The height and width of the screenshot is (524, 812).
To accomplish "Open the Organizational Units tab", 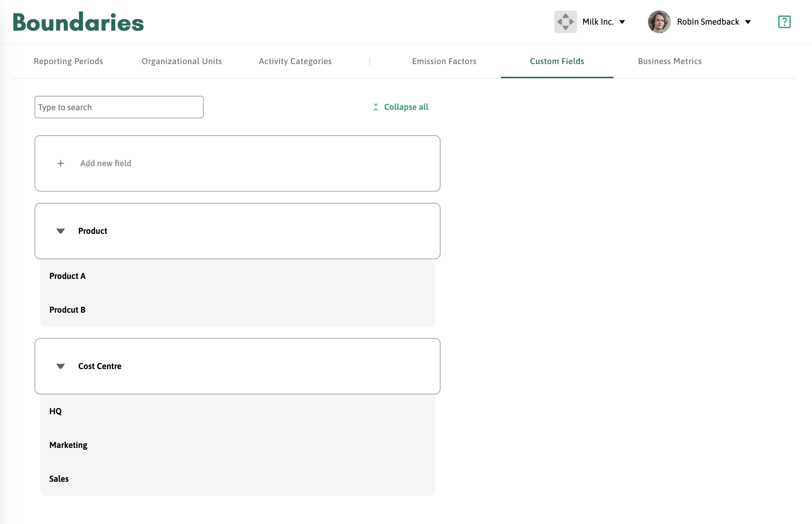I will coord(182,61).
